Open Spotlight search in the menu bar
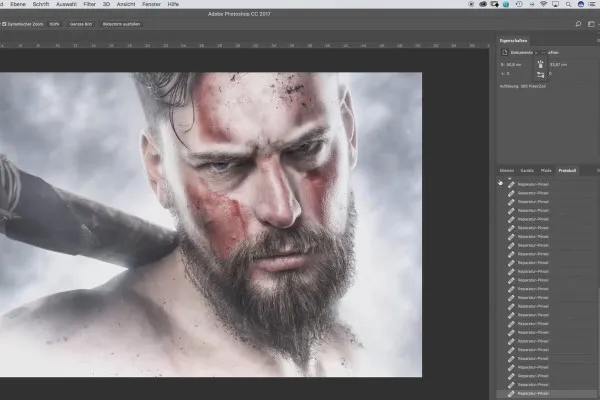 568,4
